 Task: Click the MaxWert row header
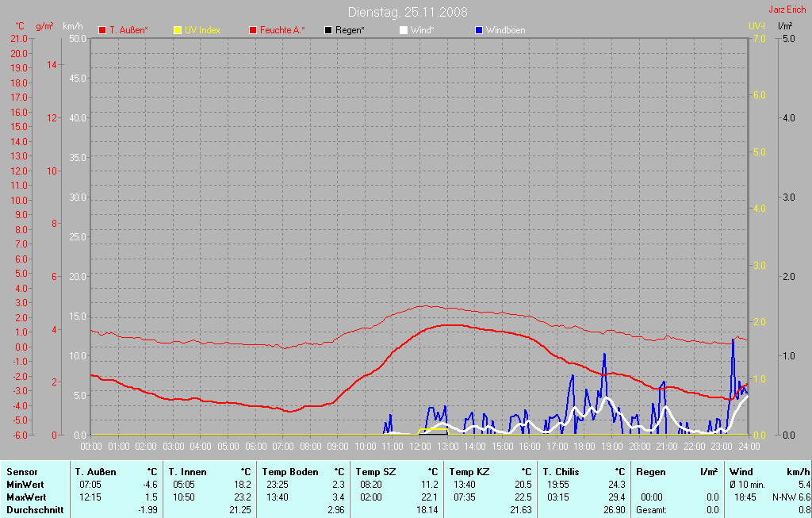[x=26, y=497]
